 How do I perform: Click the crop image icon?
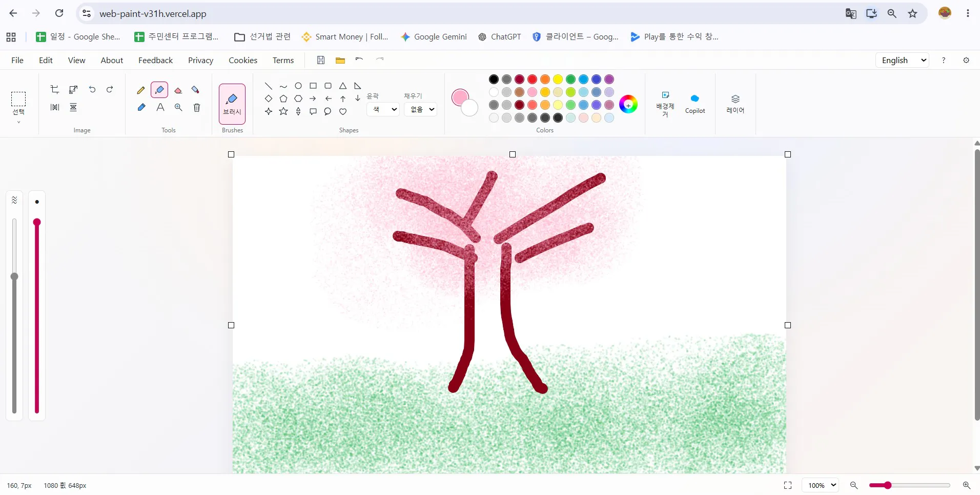(x=55, y=89)
